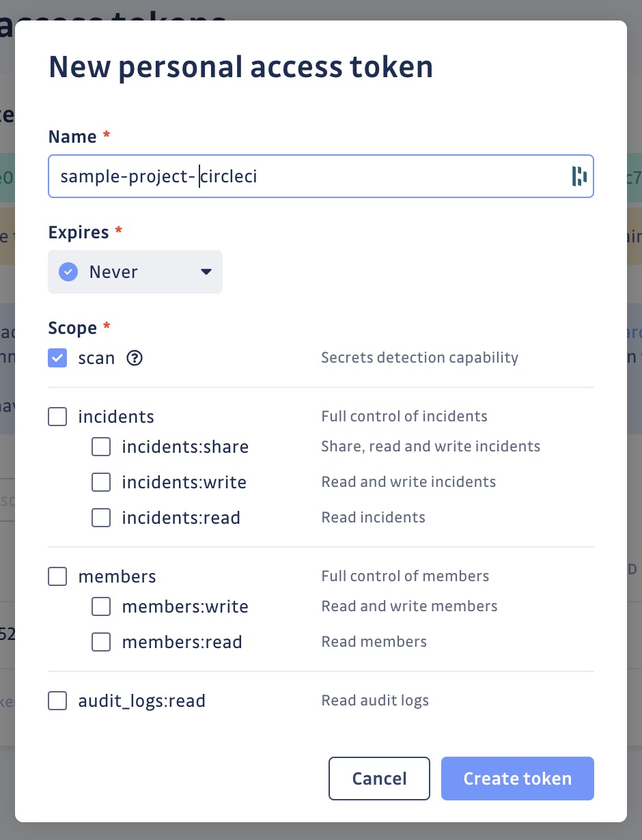Enable the incidents full control checkbox
642x840 pixels.
click(x=57, y=417)
